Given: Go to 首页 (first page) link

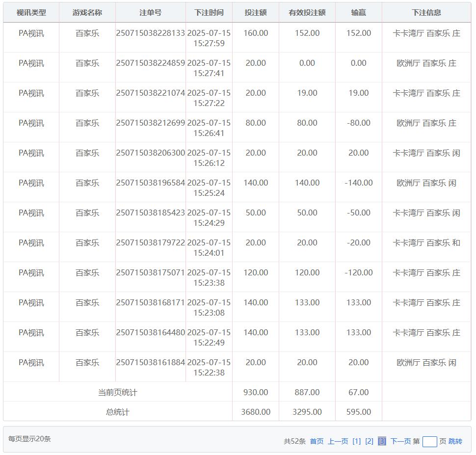Looking at the screenshot, I should [317, 441].
